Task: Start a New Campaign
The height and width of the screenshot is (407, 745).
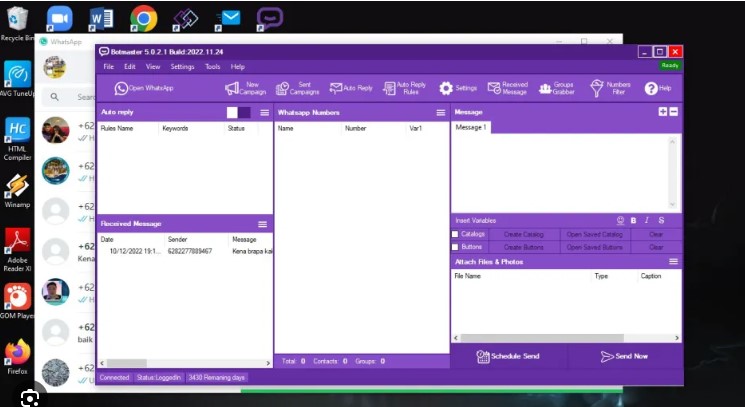Action: pos(245,88)
